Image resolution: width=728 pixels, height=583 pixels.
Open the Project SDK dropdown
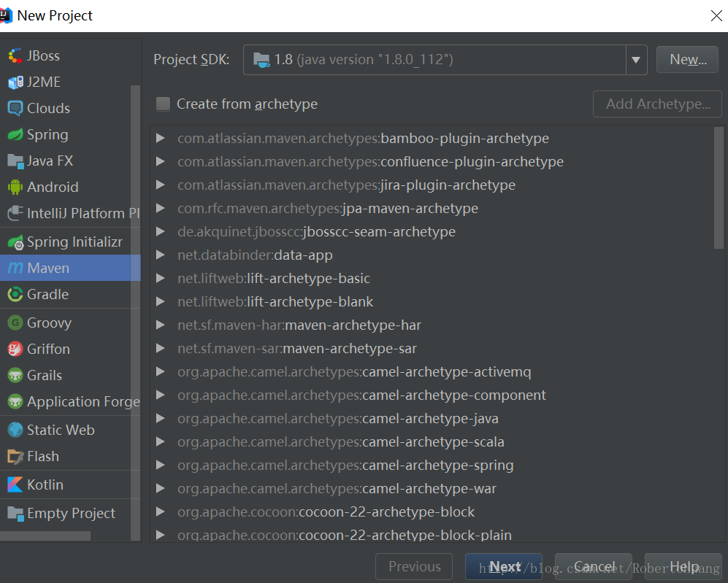coord(635,60)
